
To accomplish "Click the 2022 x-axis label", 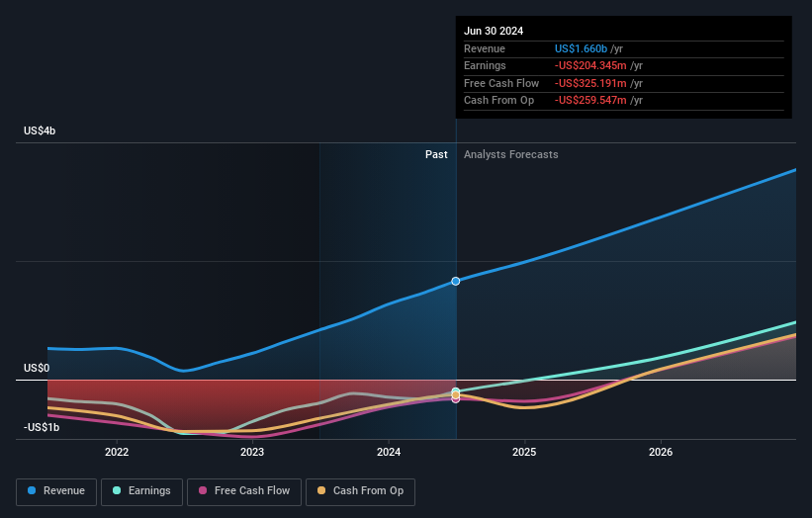I will click(x=117, y=452).
